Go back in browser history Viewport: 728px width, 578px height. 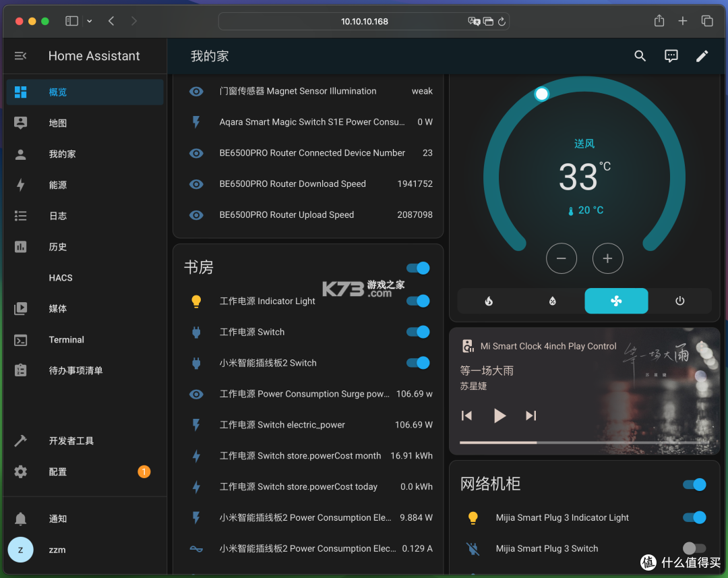pos(111,21)
